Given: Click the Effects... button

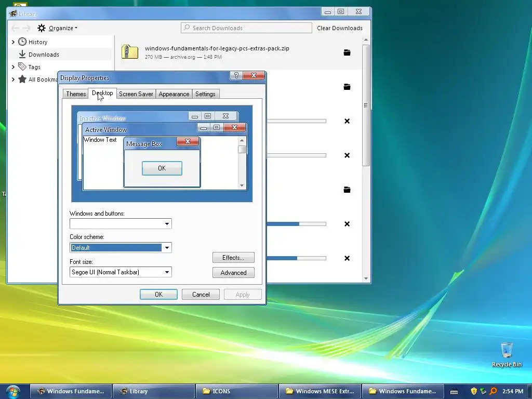Looking at the screenshot, I should 233,258.
